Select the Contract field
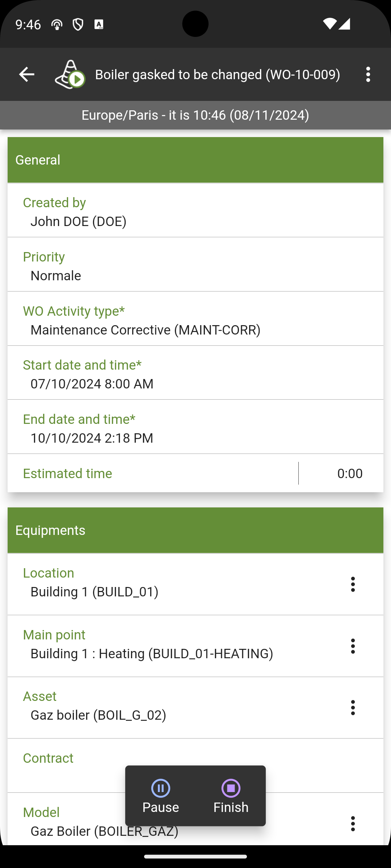 tap(195, 766)
